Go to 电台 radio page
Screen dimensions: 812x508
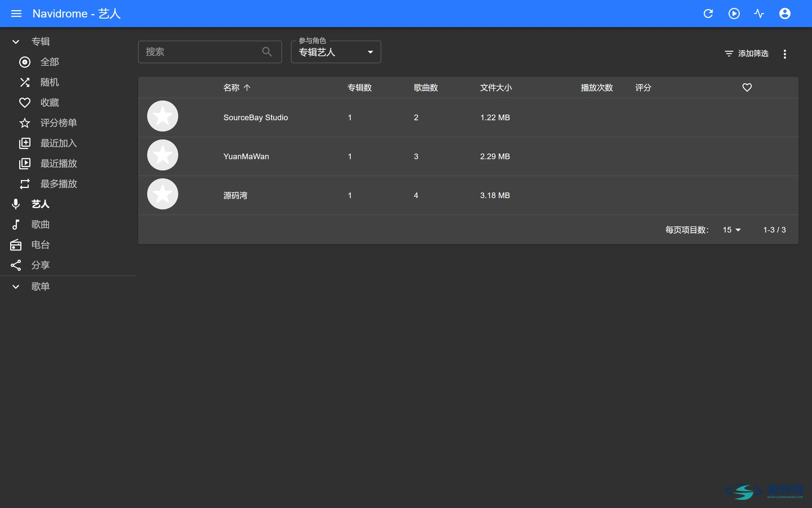[x=40, y=245]
